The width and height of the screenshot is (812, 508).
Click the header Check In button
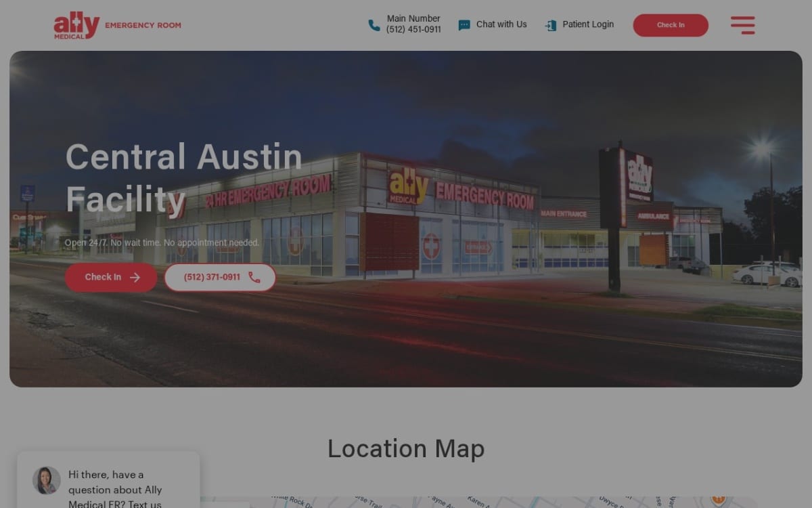click(x=671, y=25)
